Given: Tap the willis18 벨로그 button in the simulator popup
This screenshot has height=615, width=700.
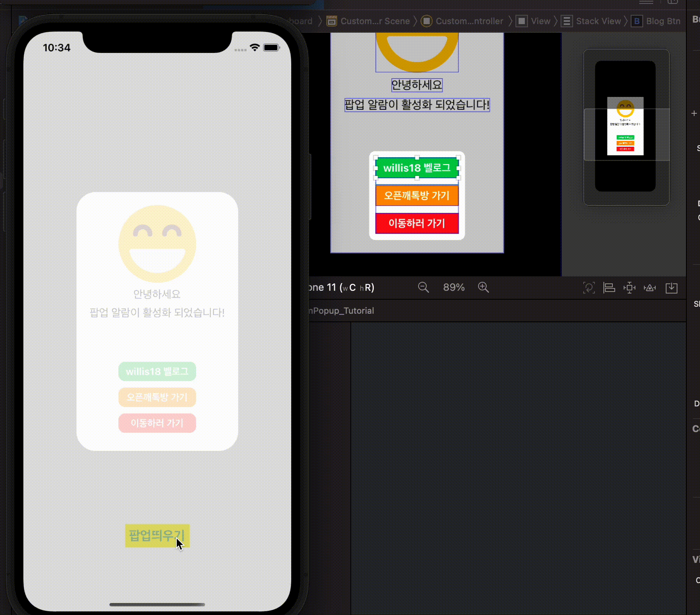Looking at the screenshot, I should point(157,371).
